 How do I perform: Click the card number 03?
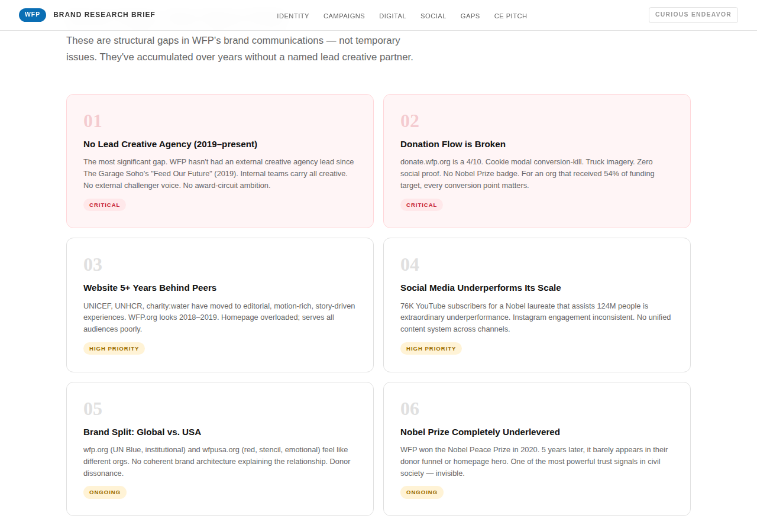[x=93, y=265]
